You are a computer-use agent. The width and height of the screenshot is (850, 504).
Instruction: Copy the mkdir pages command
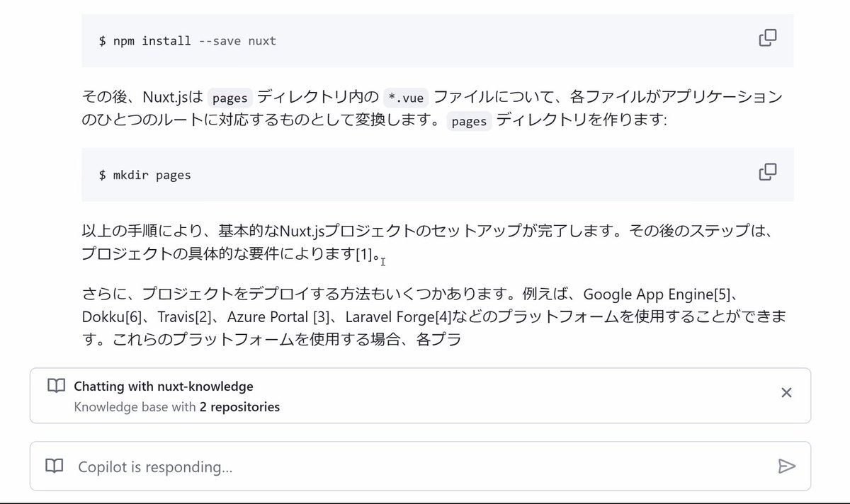click(768, 171)
